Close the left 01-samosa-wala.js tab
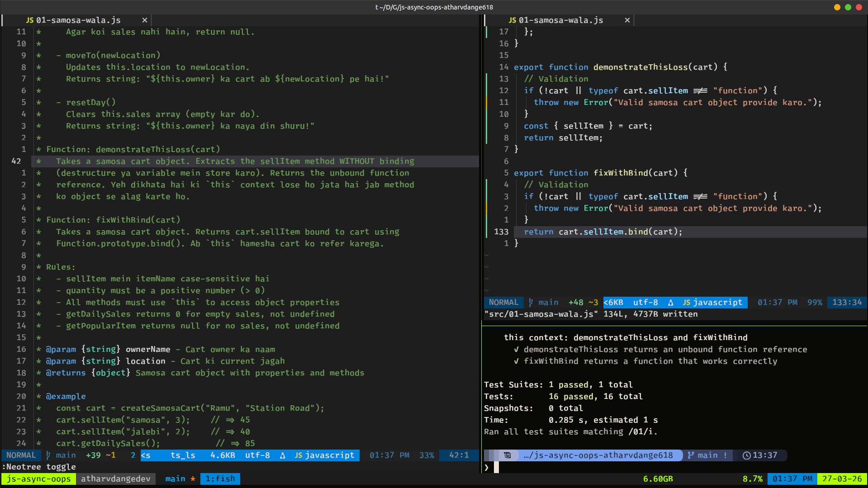Image resolution: width=868 pixels, height=488 pixels. [144, 20]
